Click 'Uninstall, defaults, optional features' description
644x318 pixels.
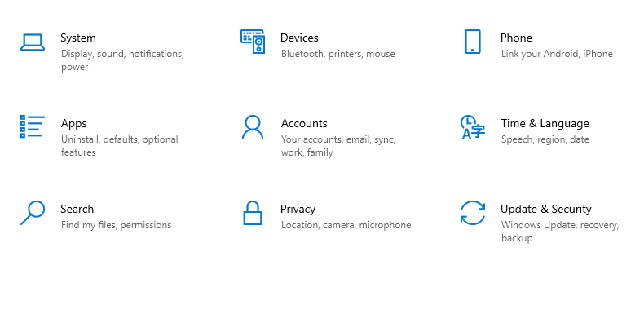120,146
